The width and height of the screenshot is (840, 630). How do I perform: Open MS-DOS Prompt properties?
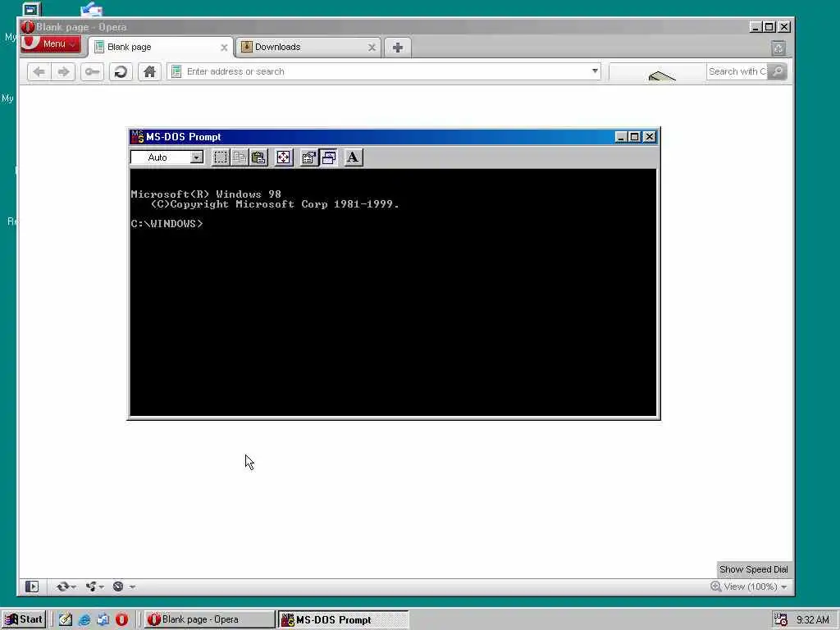[309, 157]
